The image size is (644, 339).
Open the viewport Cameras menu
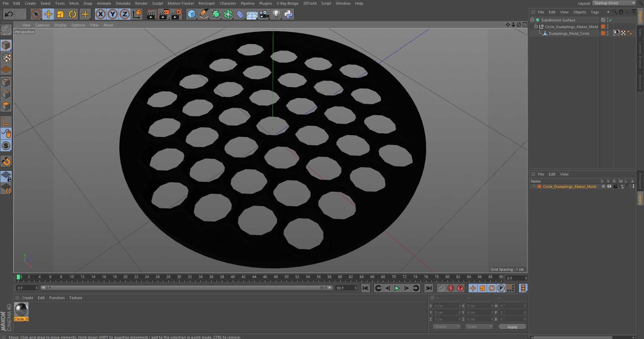[42, 25]
